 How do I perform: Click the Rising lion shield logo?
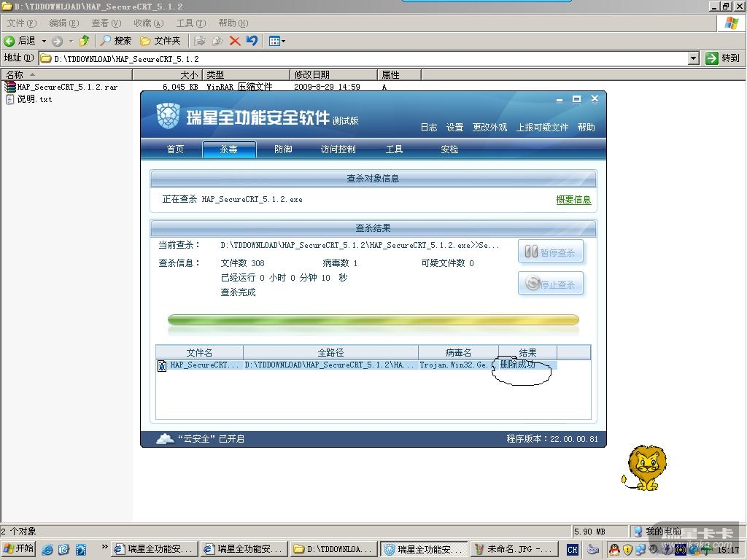pos(169,116)
